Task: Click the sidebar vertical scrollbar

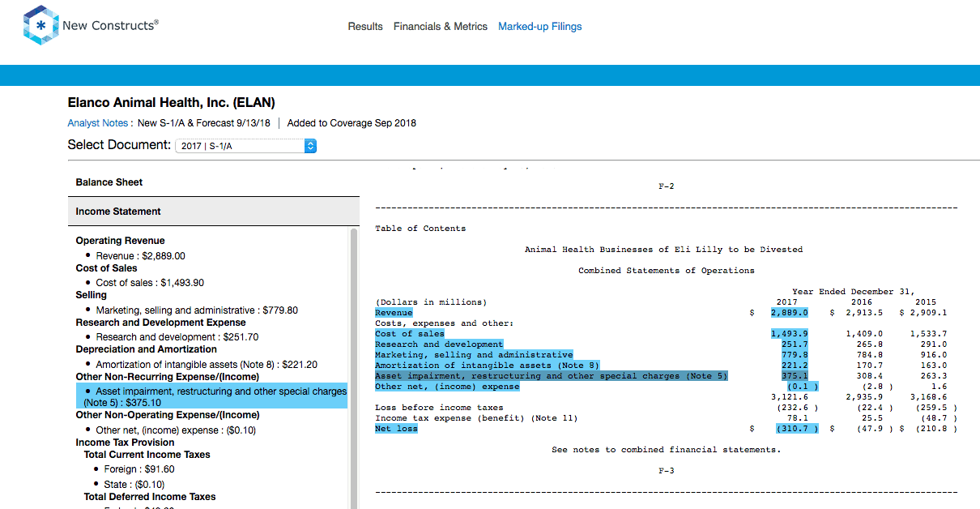Action: pyautogui.click(x=353, y=369)
